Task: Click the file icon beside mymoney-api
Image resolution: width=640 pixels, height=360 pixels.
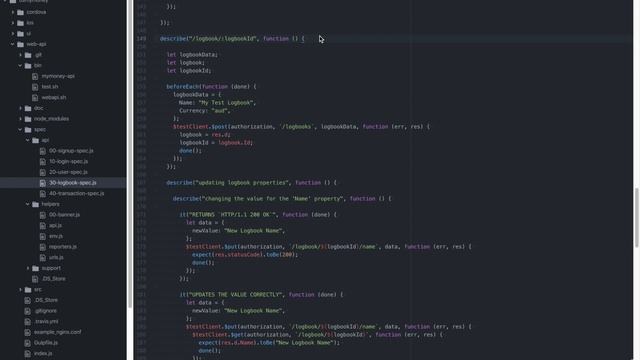Action: coord(35,76)
